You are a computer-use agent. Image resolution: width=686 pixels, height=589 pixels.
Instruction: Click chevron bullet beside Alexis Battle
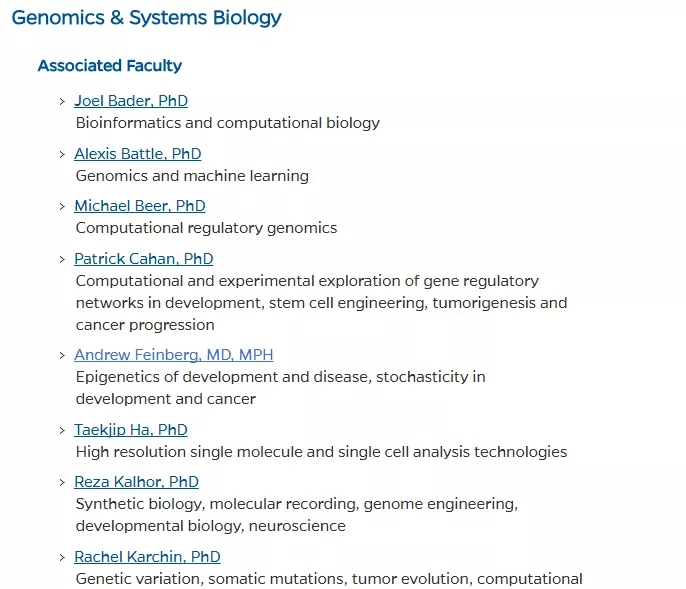pos(62,155)
